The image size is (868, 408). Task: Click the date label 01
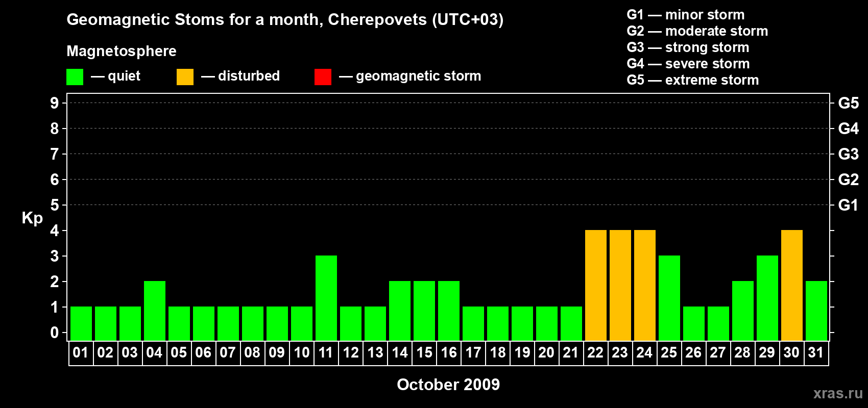[81, 352]
